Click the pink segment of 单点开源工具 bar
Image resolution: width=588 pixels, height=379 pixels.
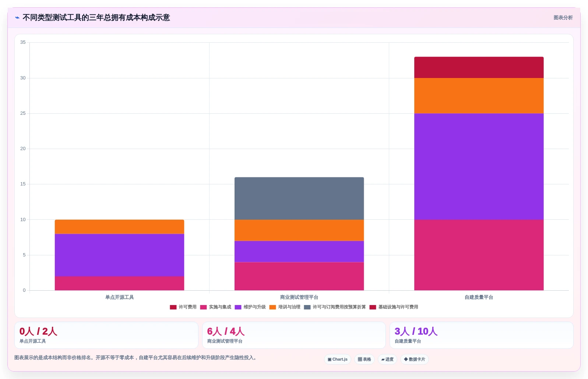(119, 283)
